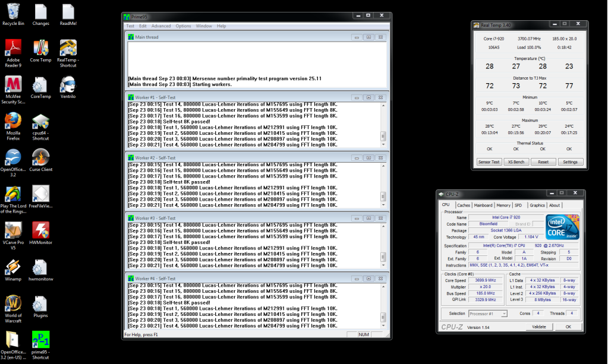Launch World of Warcraft icon
Screen dimensions: 608x364
[13, 309]
